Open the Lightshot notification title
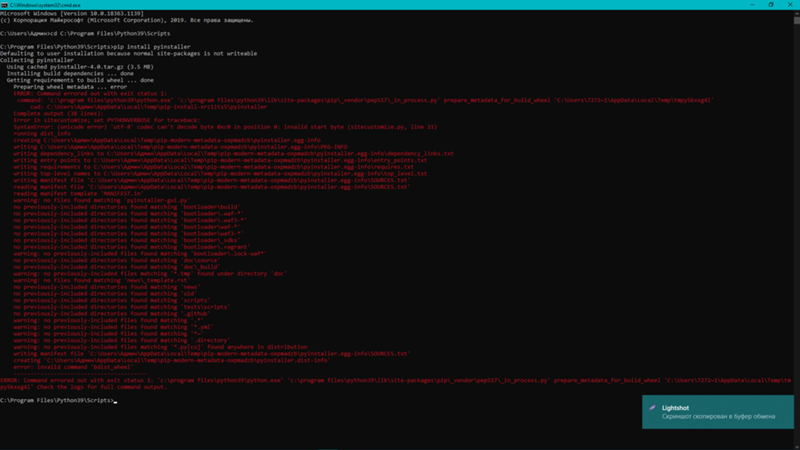Image resolution: width=800 pixels, height=450 pixels. 675,408
